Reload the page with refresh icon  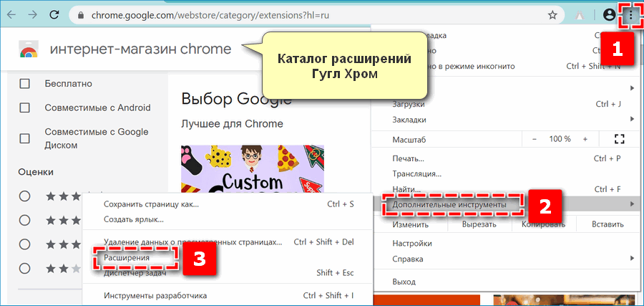click(54, 15)
